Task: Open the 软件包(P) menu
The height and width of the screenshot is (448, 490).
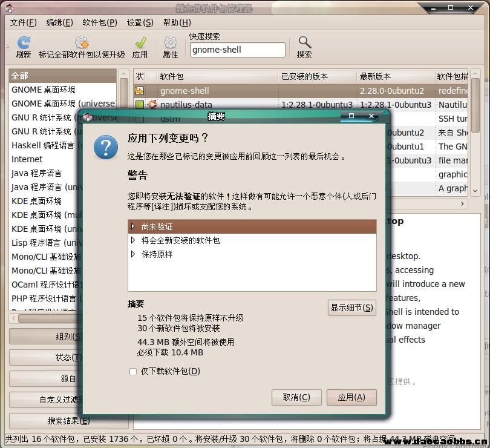Action: point(100,22)
